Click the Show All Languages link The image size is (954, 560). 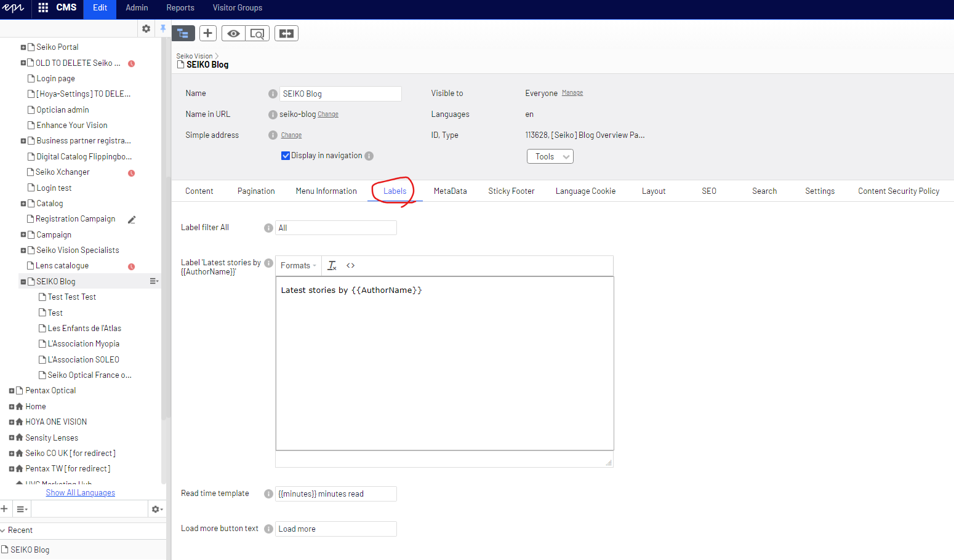coord(80,493)
